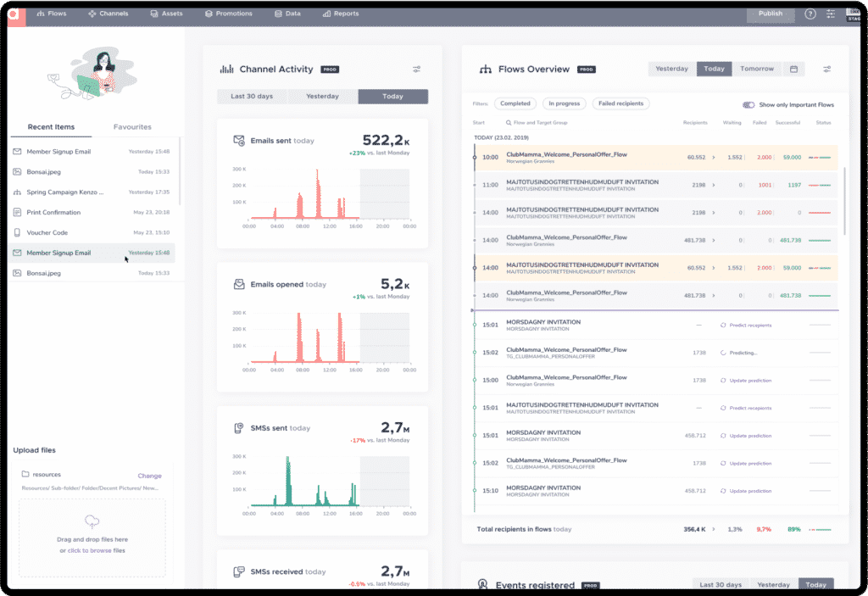Screen dimensions: 868x596
Task: Show Yesterday in Flows Overview
Action: [x=672, y=69]
